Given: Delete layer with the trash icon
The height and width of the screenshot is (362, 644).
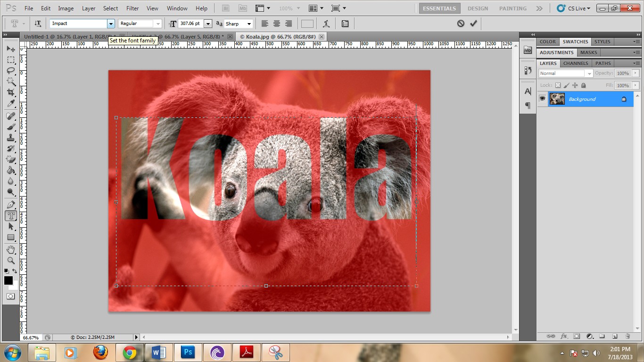Looking at the screenshot, I should pyautogui.click(x=627, y=336).
